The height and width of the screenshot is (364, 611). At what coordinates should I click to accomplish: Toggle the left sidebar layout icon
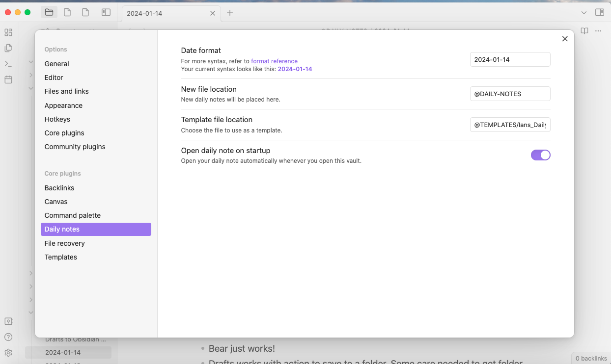click(106, 13)
